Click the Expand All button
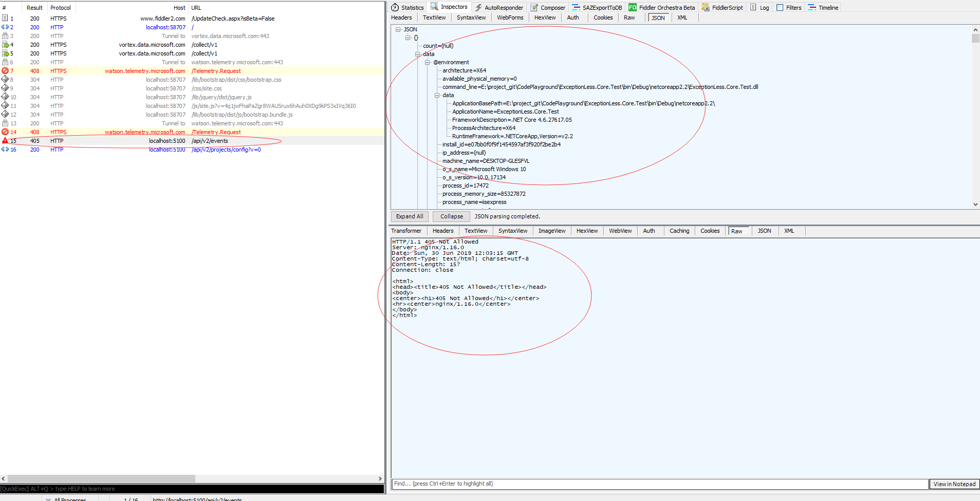 click(410, 216)
